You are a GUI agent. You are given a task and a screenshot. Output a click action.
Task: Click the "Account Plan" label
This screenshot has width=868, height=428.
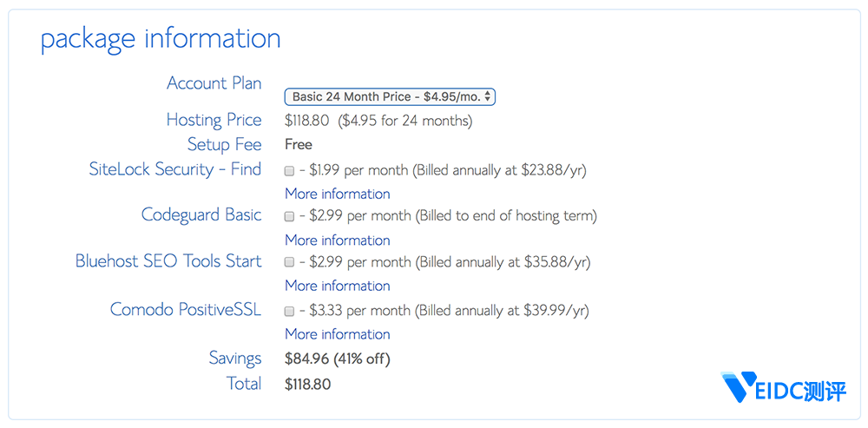(x=214, y=83)
